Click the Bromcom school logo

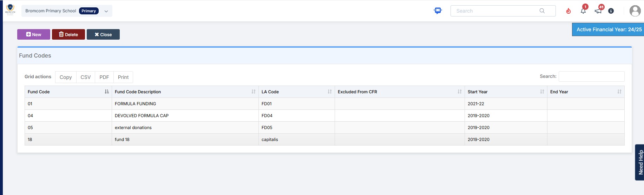10,10
